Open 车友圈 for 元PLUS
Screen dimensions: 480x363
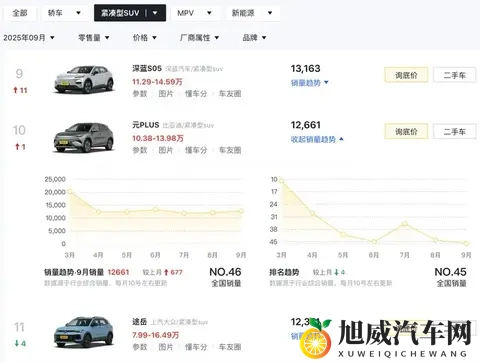click(x=230, y=150)
